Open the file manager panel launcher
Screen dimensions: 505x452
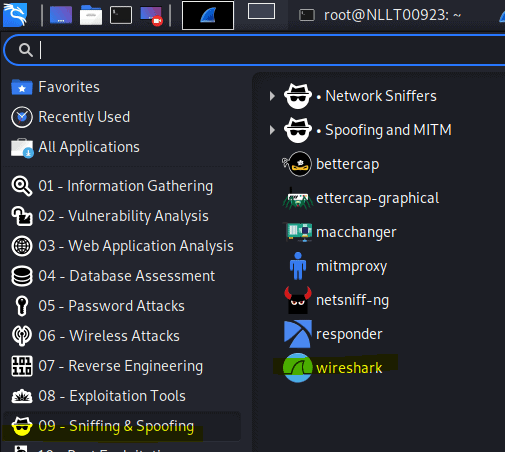point(91,15)
